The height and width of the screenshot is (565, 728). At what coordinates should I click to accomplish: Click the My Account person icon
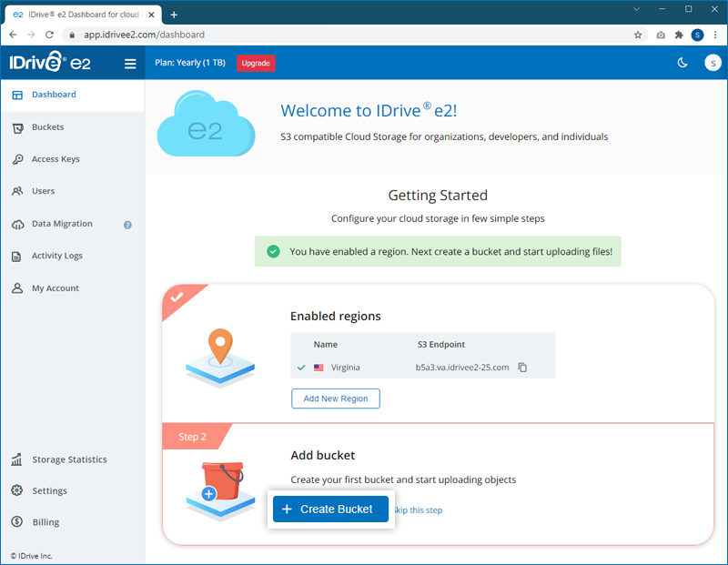(17, 288)
